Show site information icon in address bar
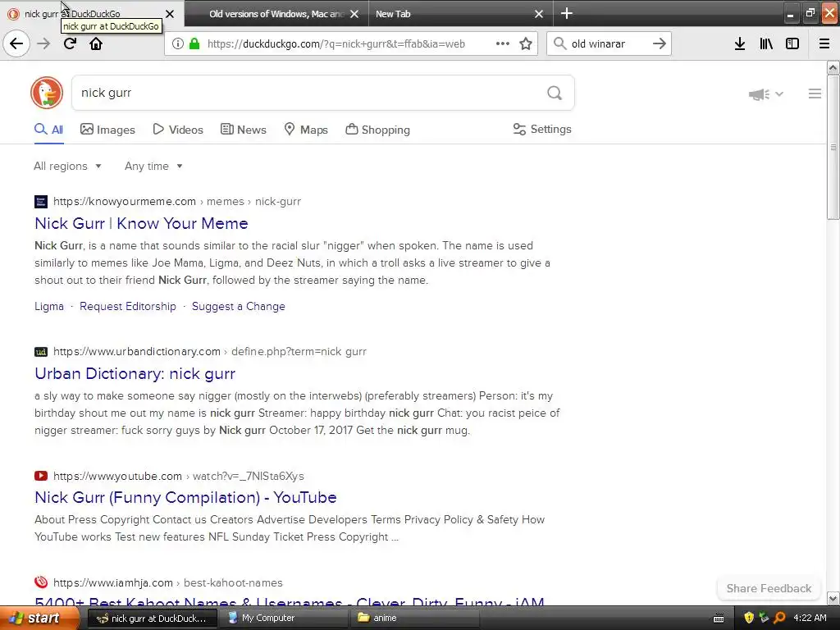The width and height of the screenshot is (840, 630). tap(178, 43)
